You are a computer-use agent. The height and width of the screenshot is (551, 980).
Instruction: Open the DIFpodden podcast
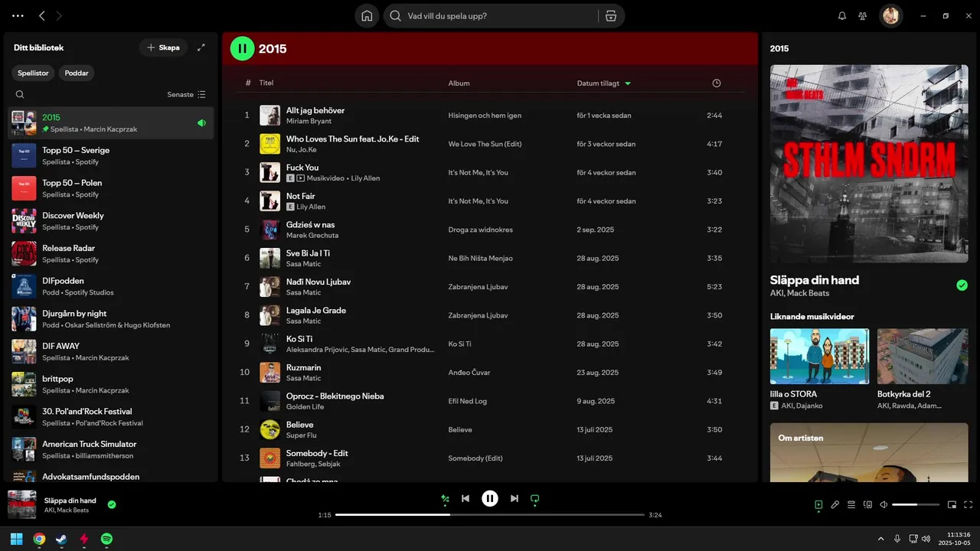111,286
